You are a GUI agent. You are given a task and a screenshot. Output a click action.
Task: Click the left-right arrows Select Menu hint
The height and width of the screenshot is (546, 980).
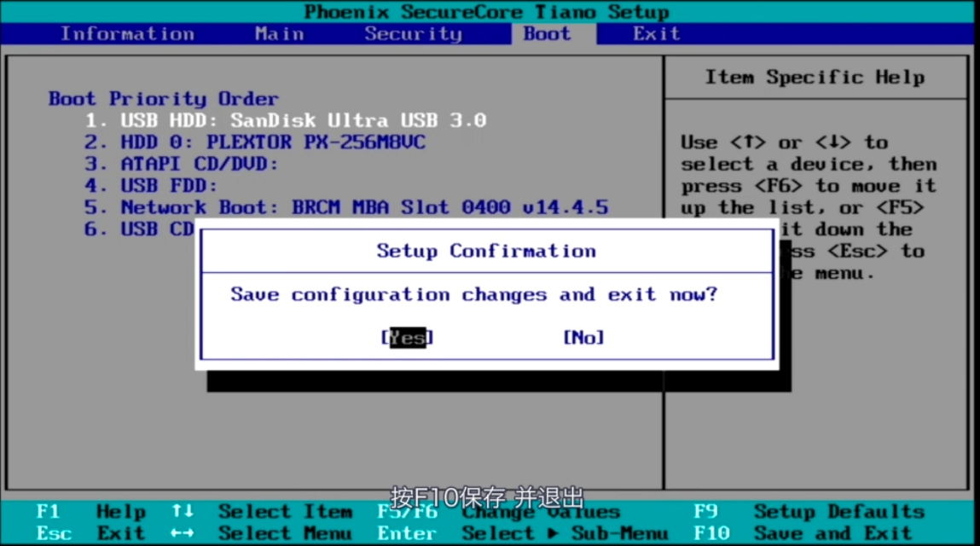point(261,533)
